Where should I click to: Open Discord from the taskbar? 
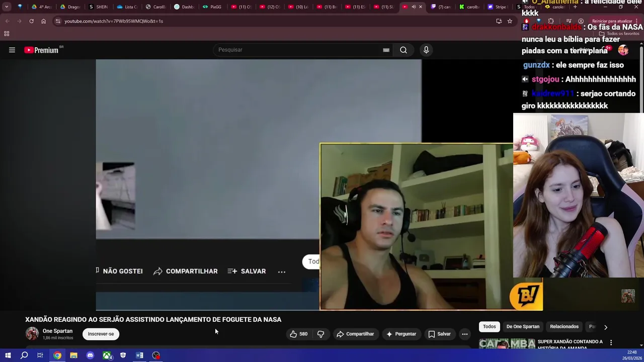click(x=90, y=355)
